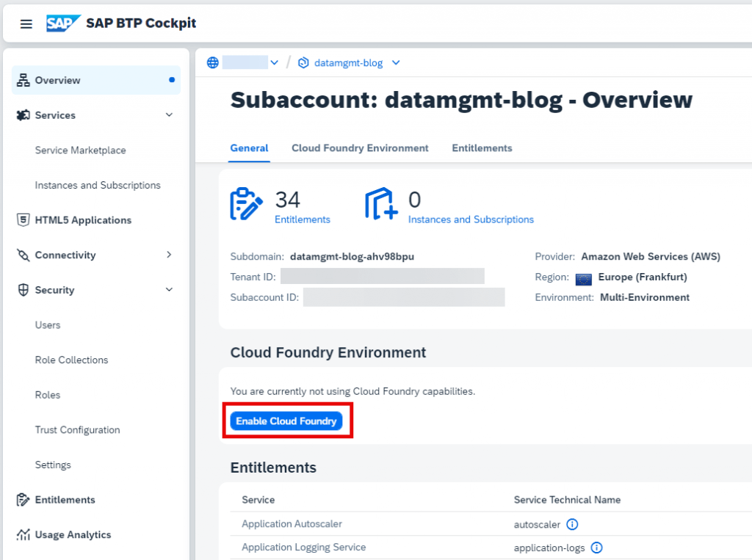Collapse the Security section chevron
Screen dimensions: 752x560
click(170, 290)
